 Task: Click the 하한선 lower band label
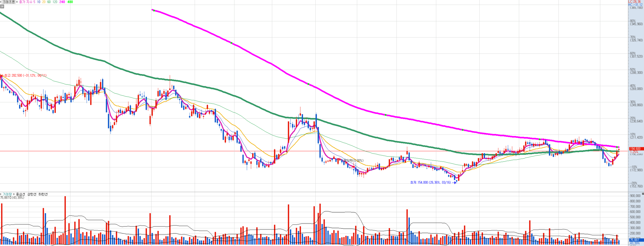point(43,194)
